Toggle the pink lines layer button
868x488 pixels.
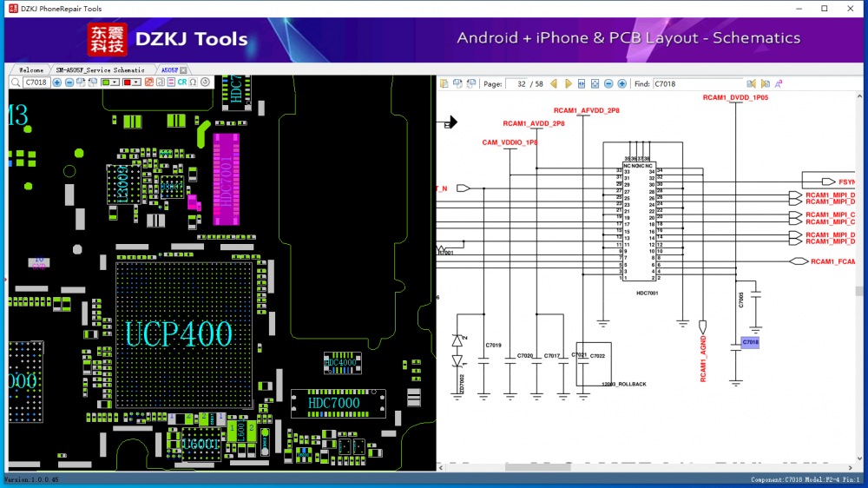[x=171, y=82]
